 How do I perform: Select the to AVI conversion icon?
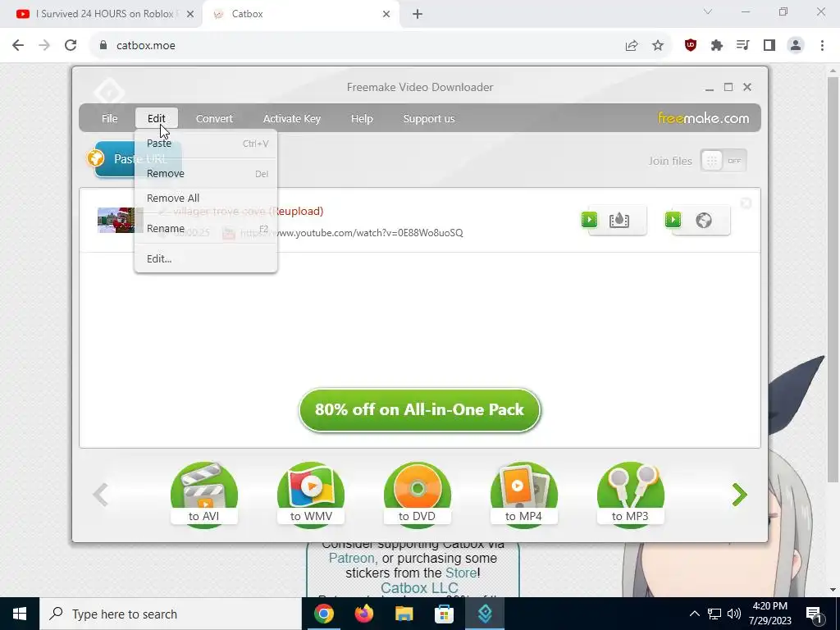point(203,495)
